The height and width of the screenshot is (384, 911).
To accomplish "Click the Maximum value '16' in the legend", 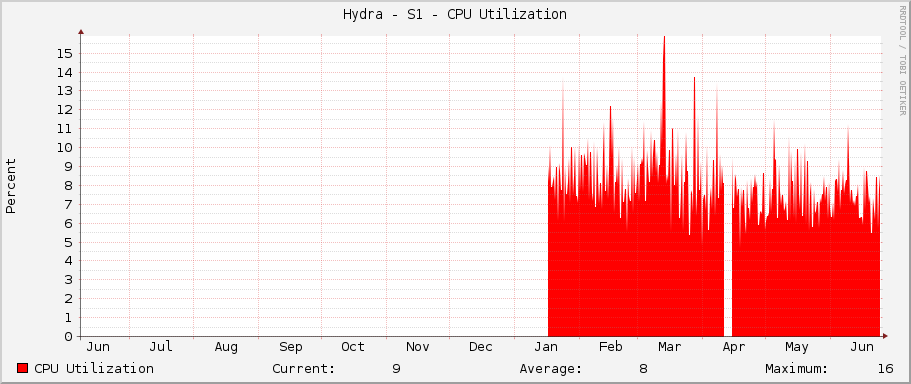I will click(885, 368).
